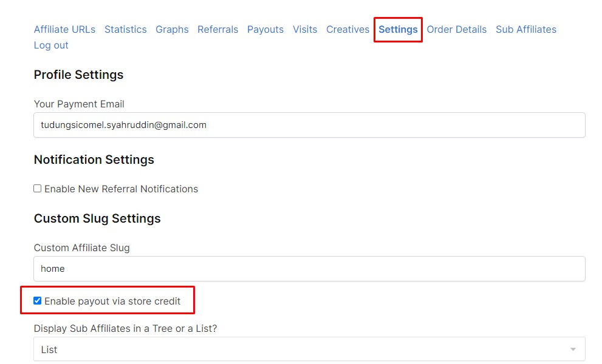
Task: Select the Settings tab
Action: [398, 29]
